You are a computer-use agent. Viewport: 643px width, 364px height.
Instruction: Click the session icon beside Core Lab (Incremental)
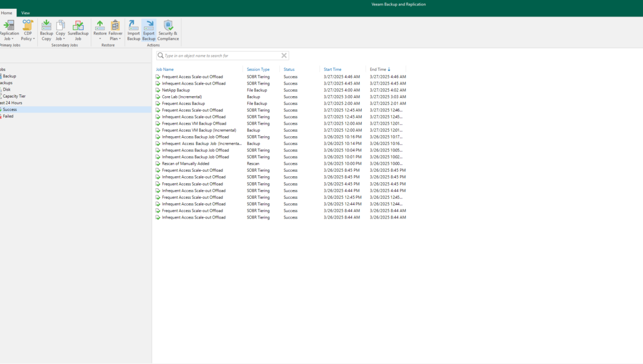coord(158,97)
